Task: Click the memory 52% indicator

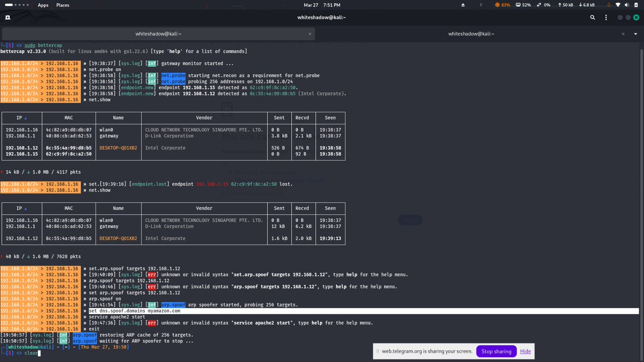Action: click(x=523, y=5)
